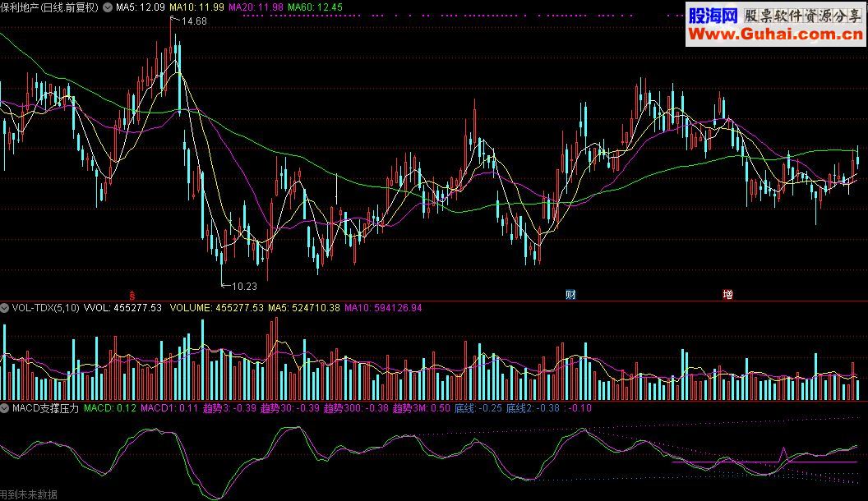Click the 增 event marker
Screen dimensions: 868x501
[728, 295]
